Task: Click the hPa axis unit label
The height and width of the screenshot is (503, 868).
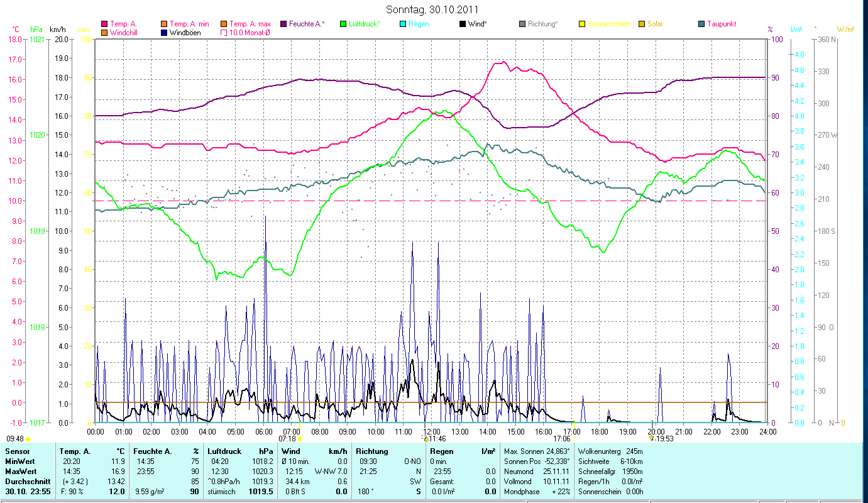Action: click(x=36, y=29)
